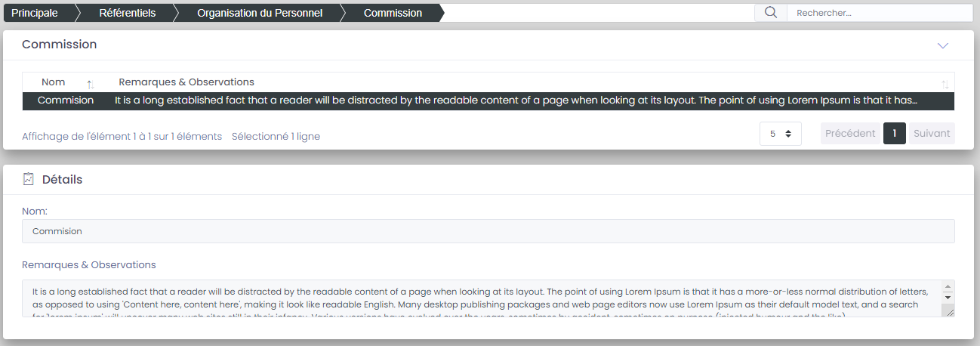Click the Nom input field in Détails
980x346 pixels.
(488, 231)
